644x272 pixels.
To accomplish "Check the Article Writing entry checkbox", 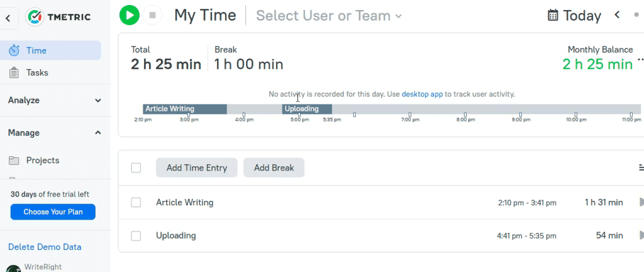I will pyautogui.click(x=136, y=202).
